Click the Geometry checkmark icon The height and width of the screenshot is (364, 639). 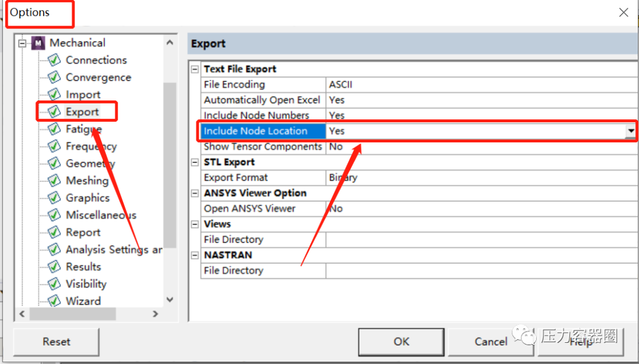tap(53, 163)
